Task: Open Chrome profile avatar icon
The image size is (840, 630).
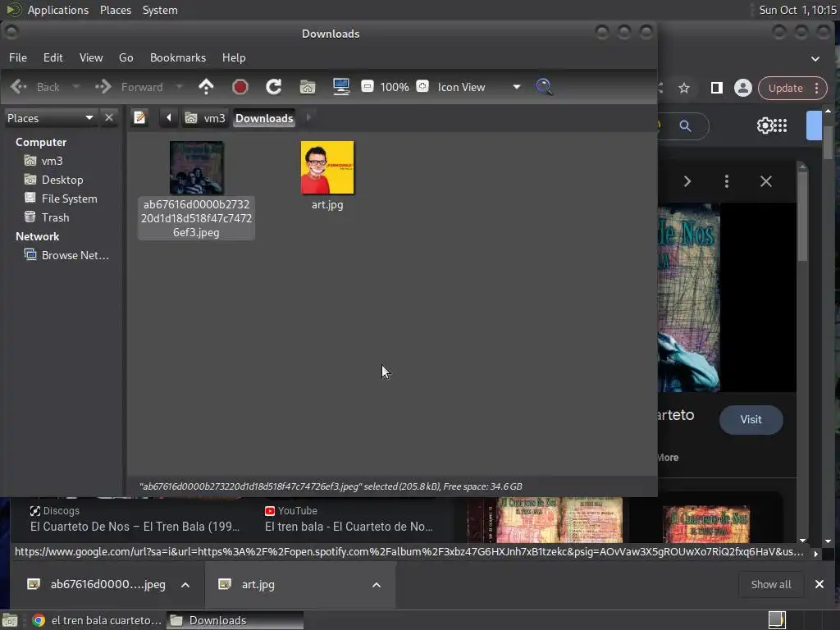Action: coord(743,88)
